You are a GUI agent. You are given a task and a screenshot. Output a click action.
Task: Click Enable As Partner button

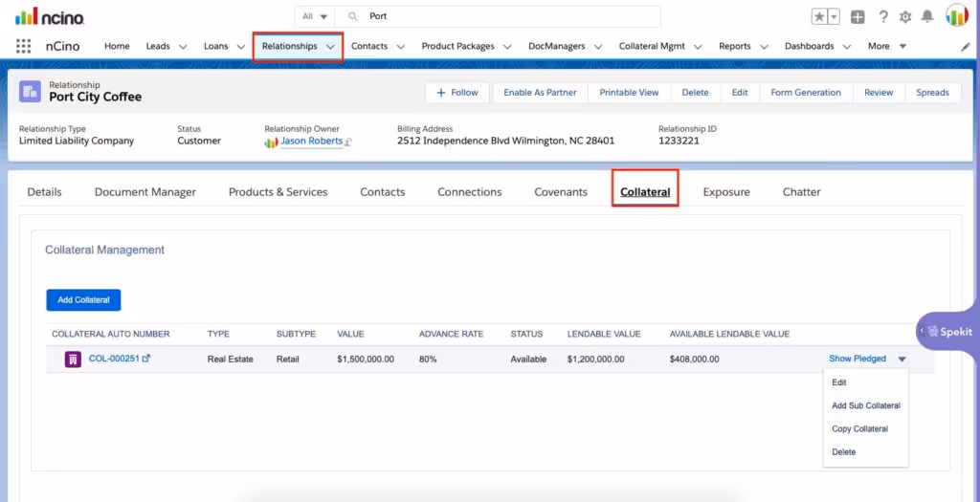tap(540, 93)
